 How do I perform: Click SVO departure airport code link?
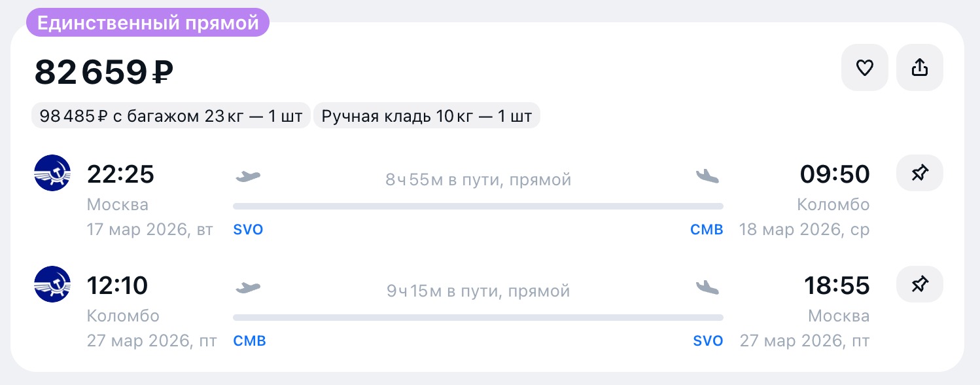point(248,230)
